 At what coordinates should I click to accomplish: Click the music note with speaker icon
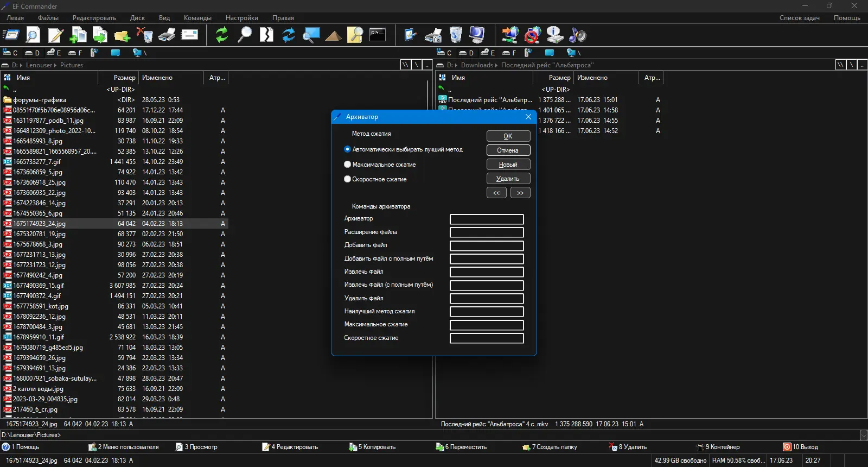(577, 35)
